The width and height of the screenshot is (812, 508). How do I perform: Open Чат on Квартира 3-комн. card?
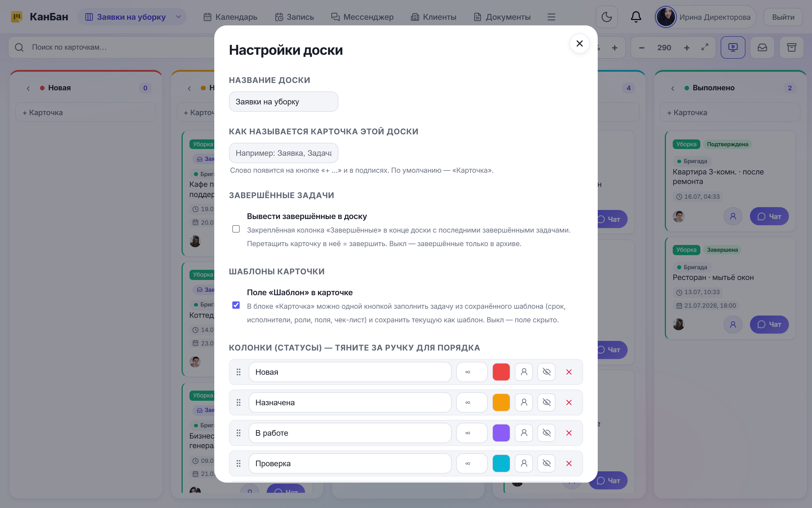tap(769, 216)
